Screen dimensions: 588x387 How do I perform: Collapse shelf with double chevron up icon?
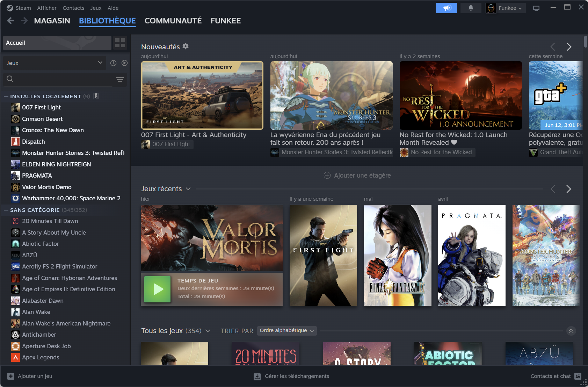tap(571, 331)
